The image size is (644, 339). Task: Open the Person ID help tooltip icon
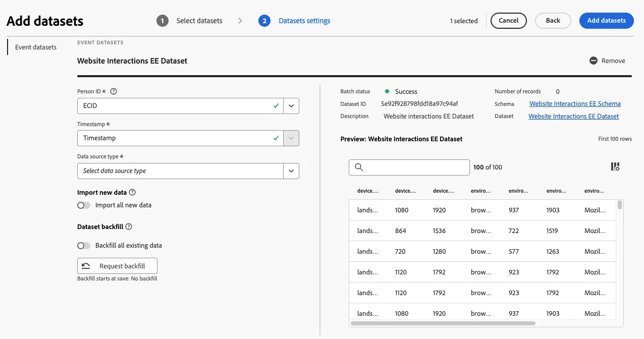point(114,91)
